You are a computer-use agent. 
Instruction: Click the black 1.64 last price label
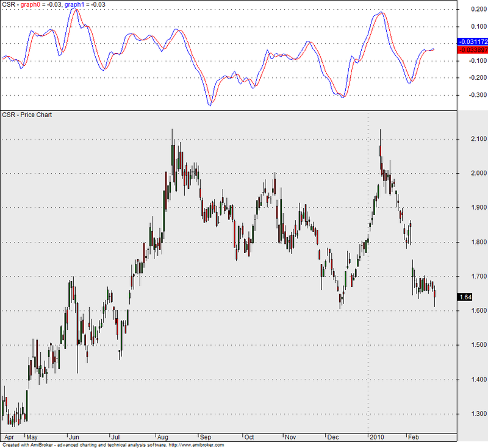click(465, 297)
